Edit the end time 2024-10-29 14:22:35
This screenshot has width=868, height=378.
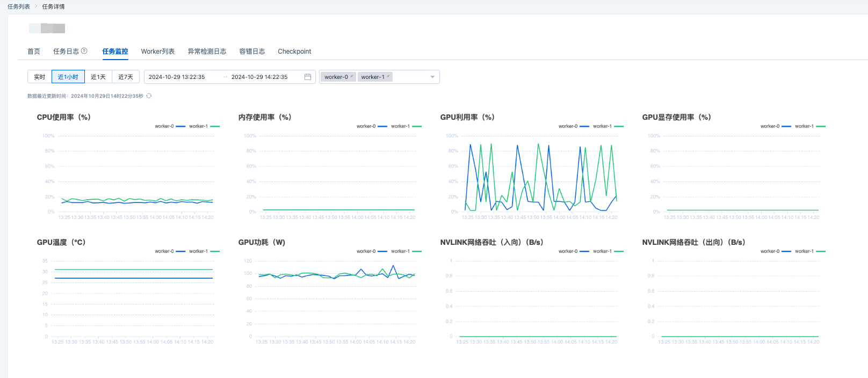tap(259, 77)
